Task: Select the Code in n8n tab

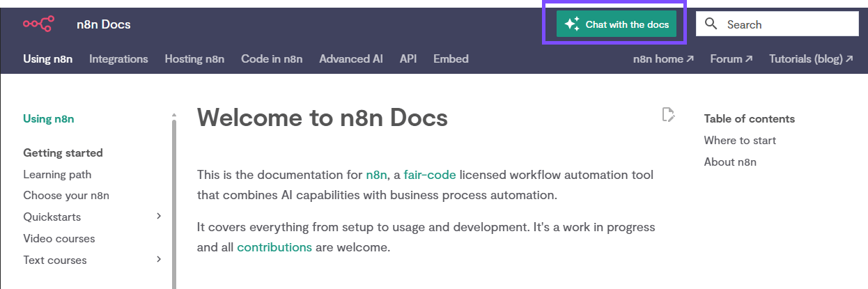Action: (272, 59)
